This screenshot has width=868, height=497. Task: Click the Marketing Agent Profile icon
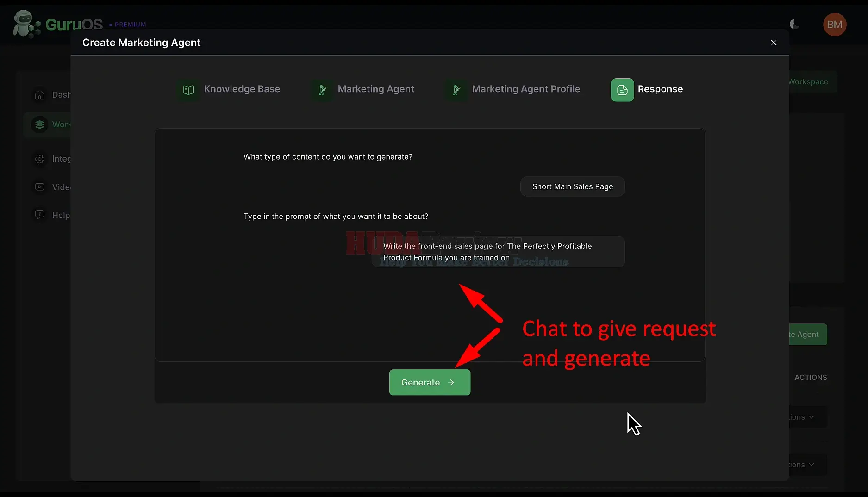point(456,90)
